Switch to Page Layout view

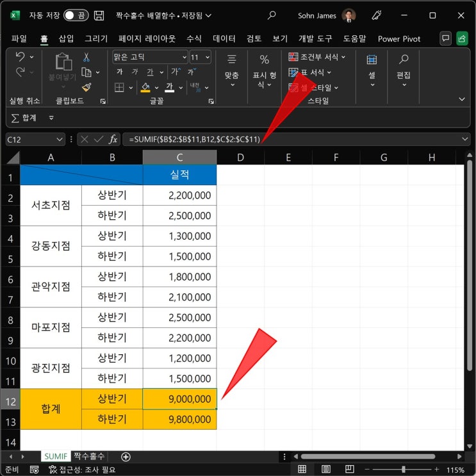(325, 470)
